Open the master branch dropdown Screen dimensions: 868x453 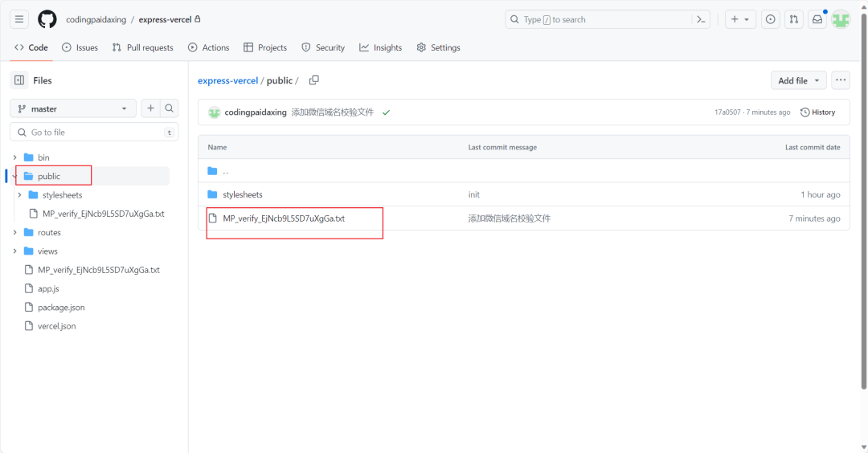pos(73,108)
